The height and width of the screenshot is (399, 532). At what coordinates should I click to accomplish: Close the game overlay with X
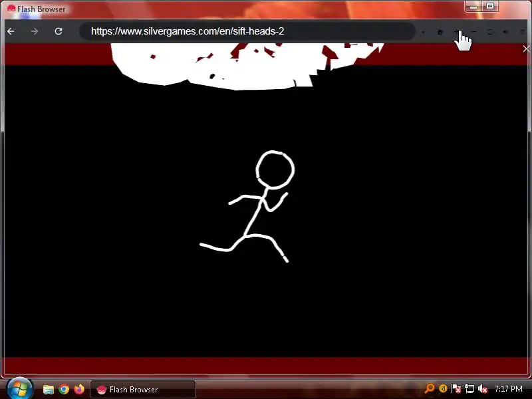(526, 49)
